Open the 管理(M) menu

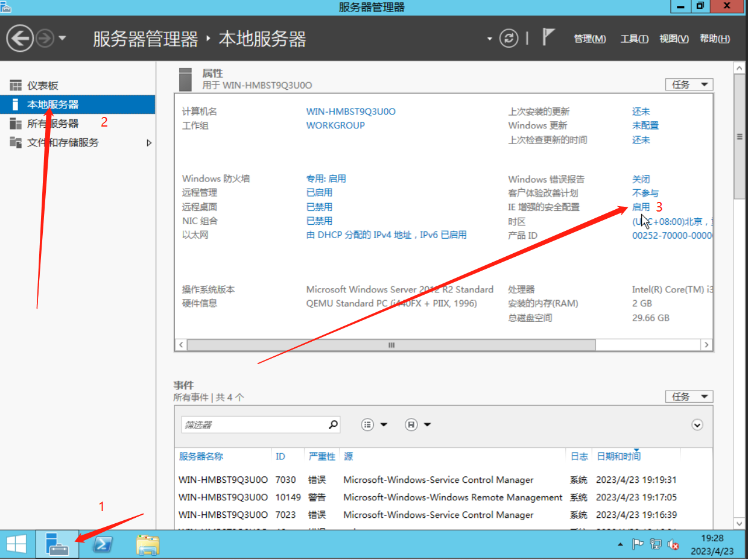coord(589,39)
